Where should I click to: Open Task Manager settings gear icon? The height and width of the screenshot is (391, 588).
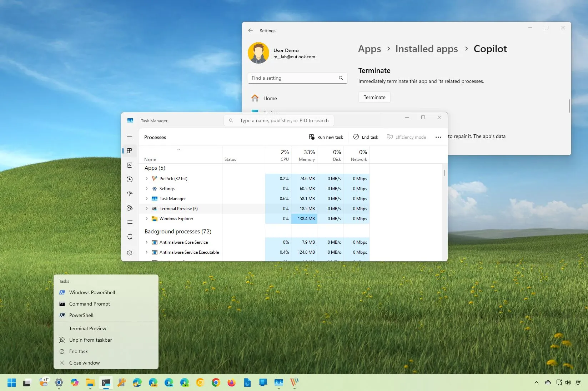pos(130,253)
